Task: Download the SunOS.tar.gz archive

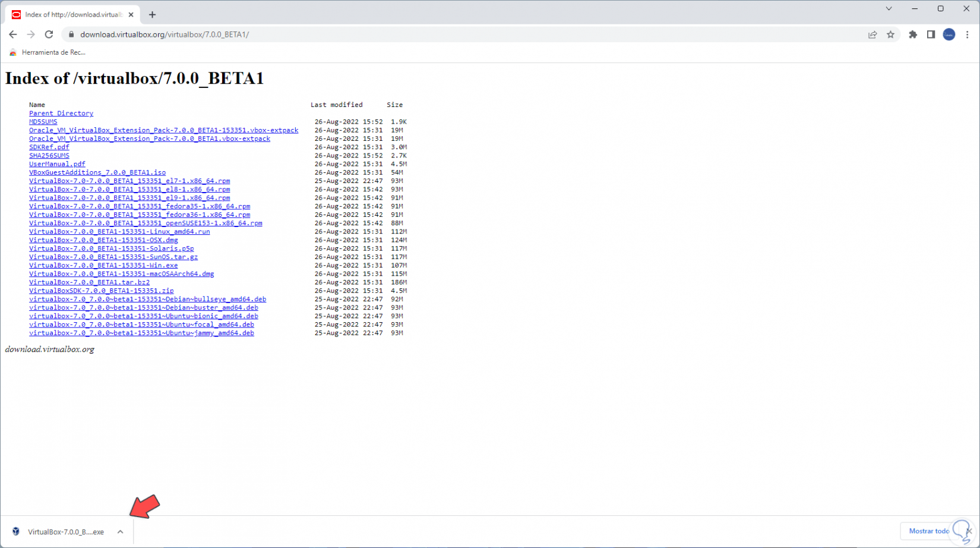Action: click(x=113, y=257)
